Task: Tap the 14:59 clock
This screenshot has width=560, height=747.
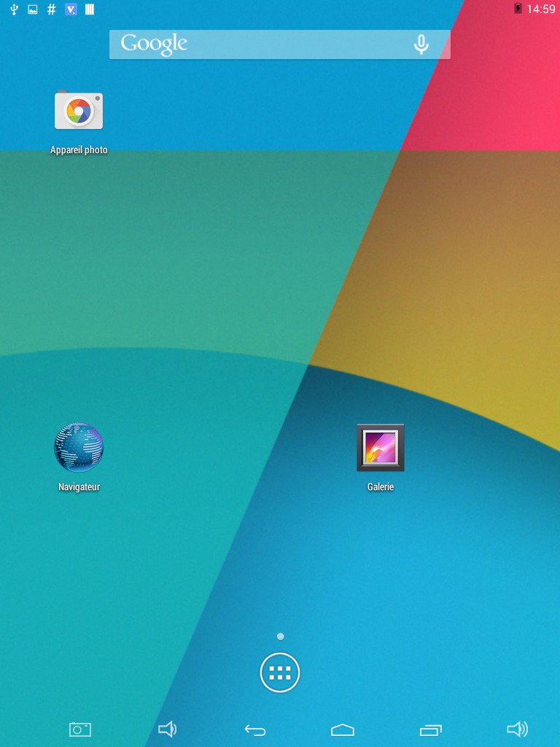Action: tap(541, 9)
